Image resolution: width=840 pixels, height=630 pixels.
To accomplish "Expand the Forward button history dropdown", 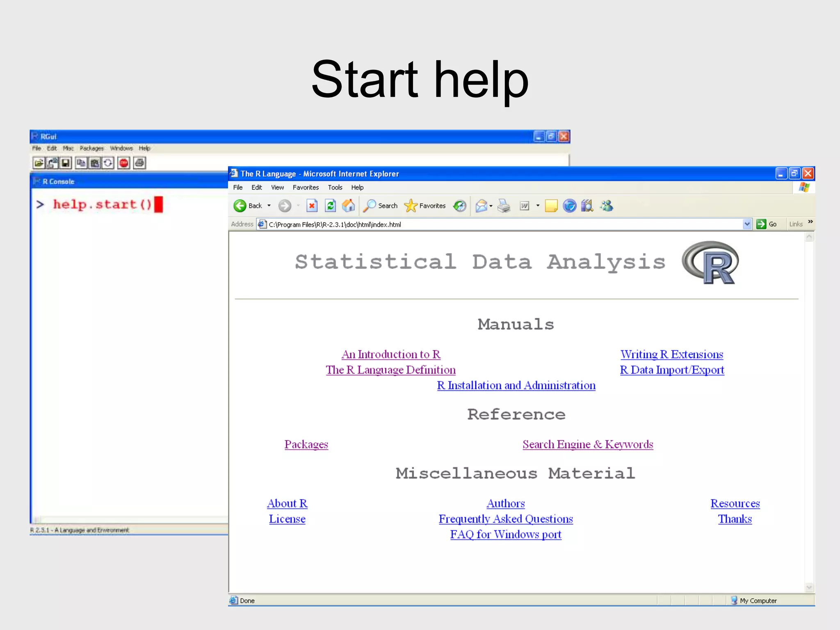I will click(x=298, y=205).
